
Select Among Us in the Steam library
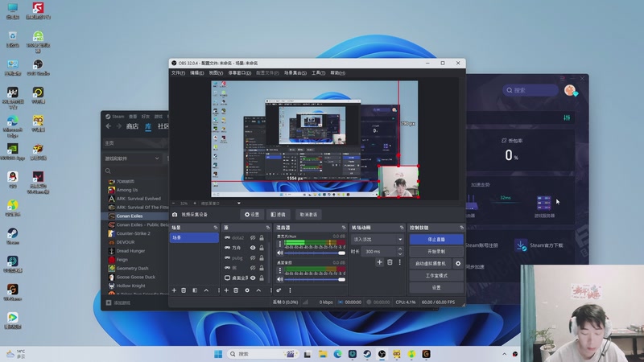(x=127, y=190)
